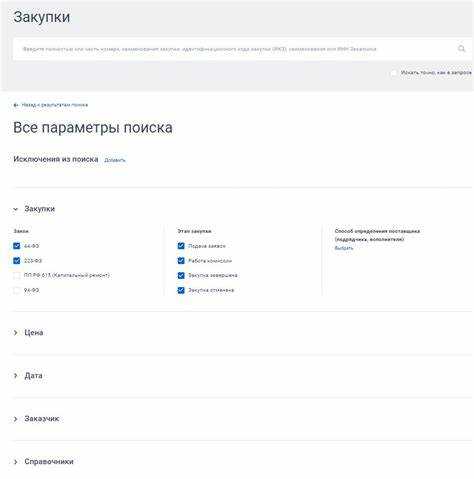Toggle the 'Работа комиссии' checkbox
The width and height of the screenshot is (474, 479).
[x=181, y=261]
